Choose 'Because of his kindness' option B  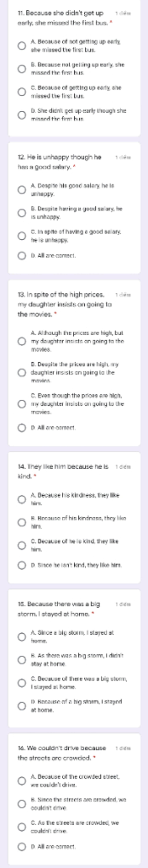click(22, 523)
